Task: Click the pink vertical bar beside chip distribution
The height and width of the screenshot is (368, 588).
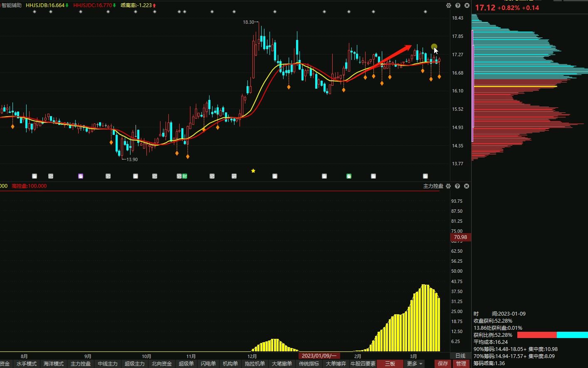Action: click(x=472, y=86)
